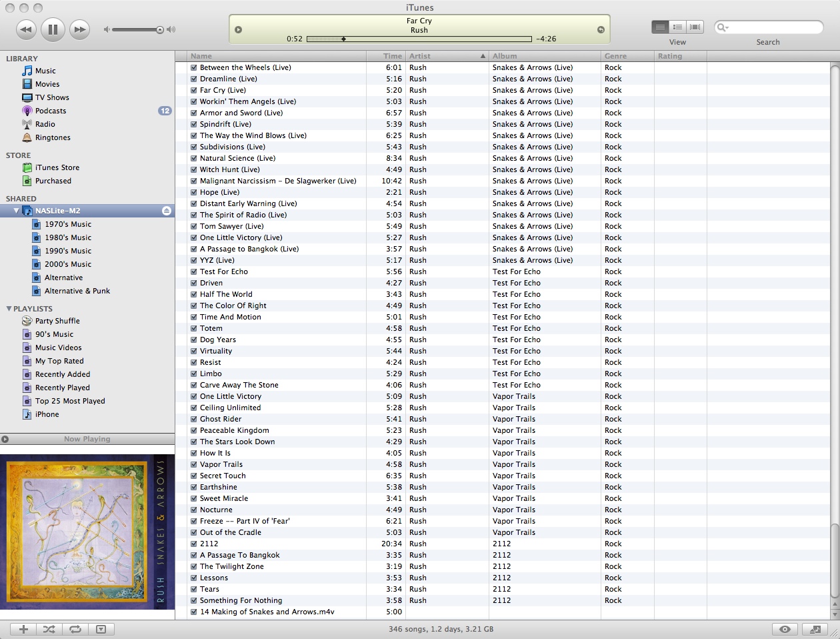Open the Purchased playlist
Image resolution: width=840 pixels, height=639 pixels.
53,181
